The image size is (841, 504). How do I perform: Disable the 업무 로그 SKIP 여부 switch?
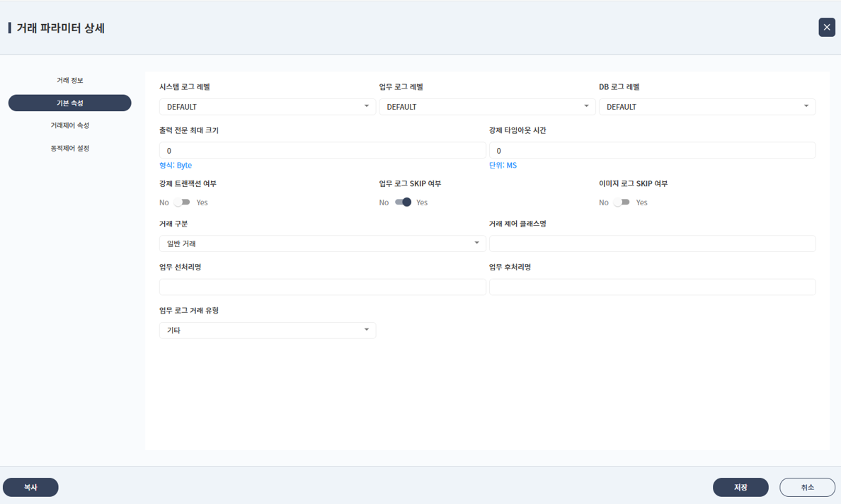coord(403,202)
